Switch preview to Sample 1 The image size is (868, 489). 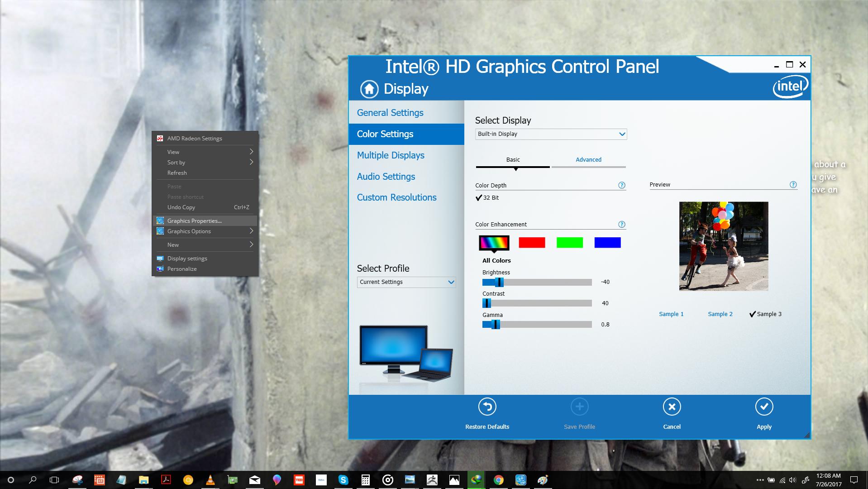tap(671, 314)
